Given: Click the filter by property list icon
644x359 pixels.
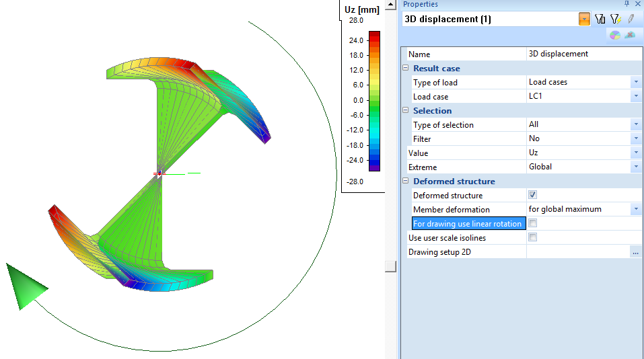Looking at the screenshot, I should [x=600, y=19].
